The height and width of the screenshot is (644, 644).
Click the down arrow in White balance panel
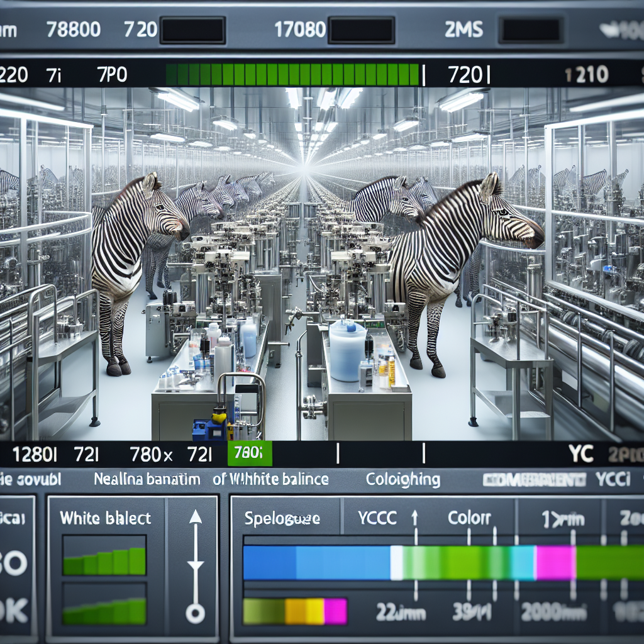point(195,565)
